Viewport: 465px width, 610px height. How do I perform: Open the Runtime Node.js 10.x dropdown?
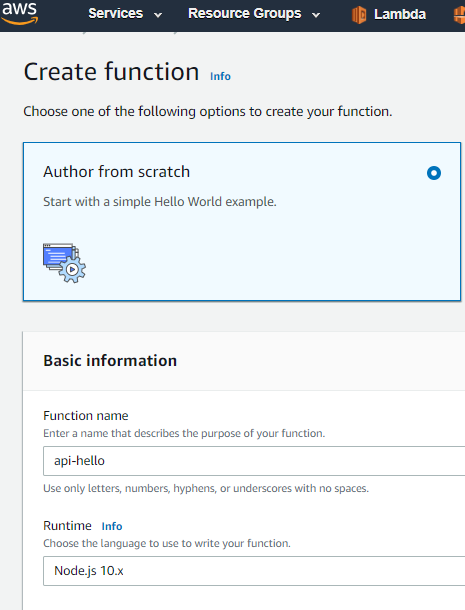point(254,571)
